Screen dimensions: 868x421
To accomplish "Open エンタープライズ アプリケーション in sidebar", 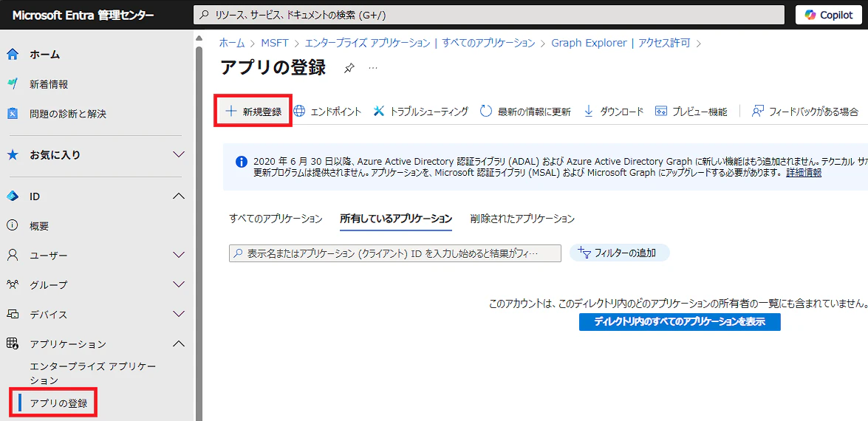I will coord(93,374).
